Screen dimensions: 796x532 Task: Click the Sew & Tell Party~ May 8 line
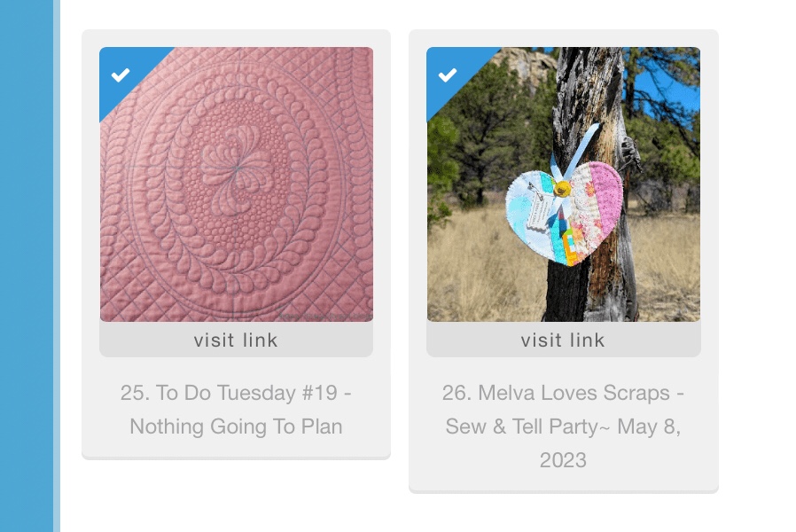pyautogui.click(x=563, y=426)
